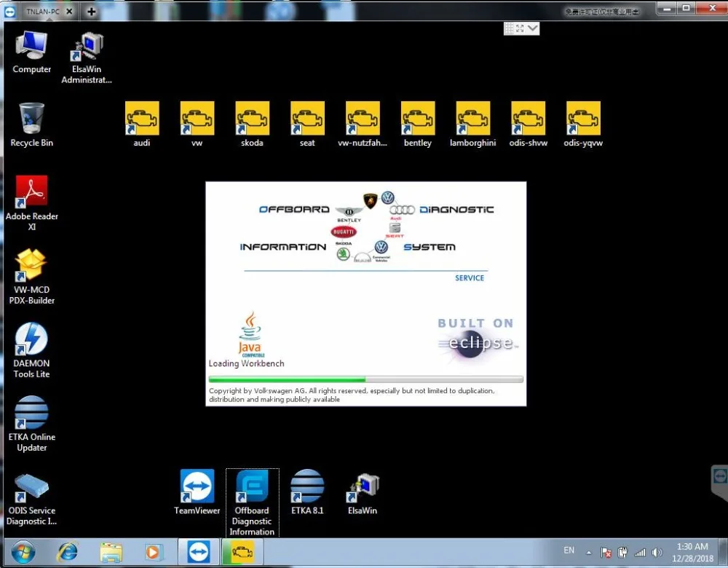
Task: Select the Recycle Bin icon
Action: [x=31, y=125]
